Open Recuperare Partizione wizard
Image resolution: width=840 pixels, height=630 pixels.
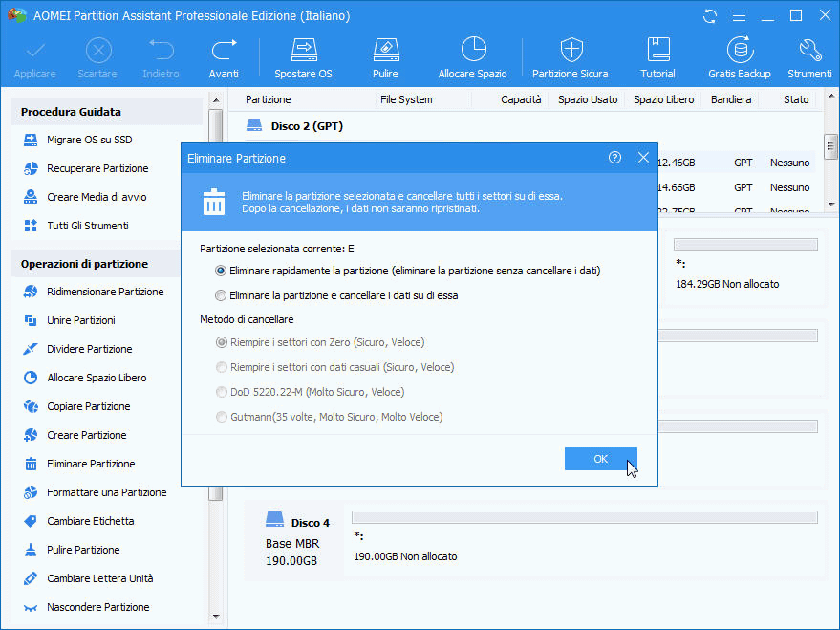(86, 168)
